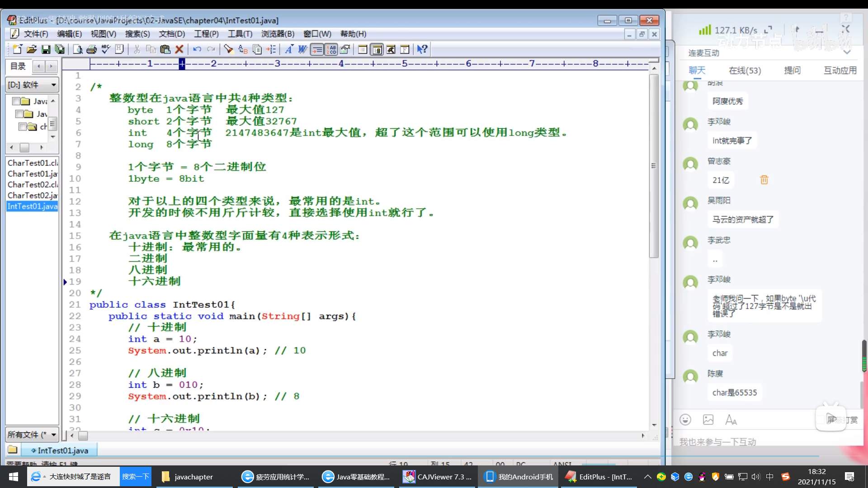The height and width of the screenshot is (488, 868).
Task: Click the Undo arrow icon
Action: (x=197, y=49)
